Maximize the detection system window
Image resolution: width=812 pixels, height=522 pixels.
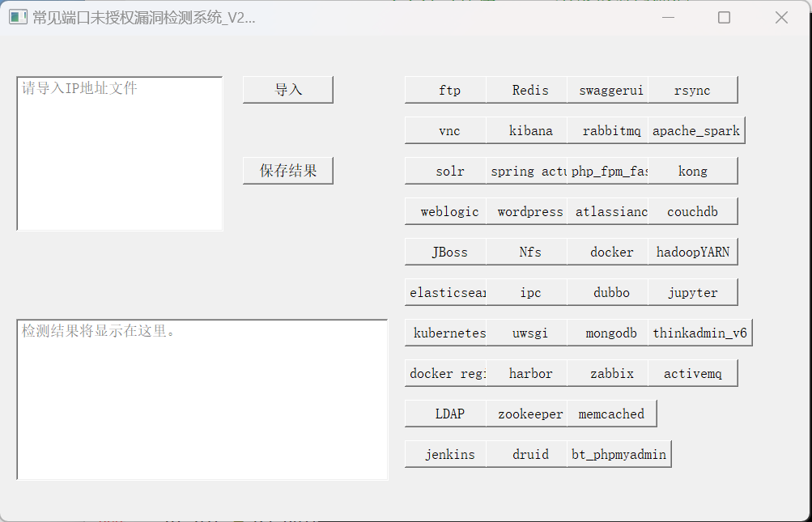click(x=725, y=17)
